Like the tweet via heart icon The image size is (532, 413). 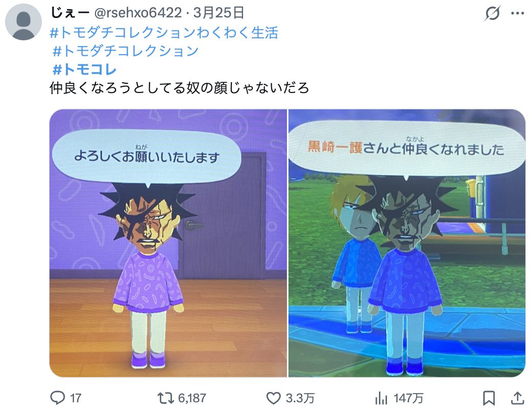273,398
